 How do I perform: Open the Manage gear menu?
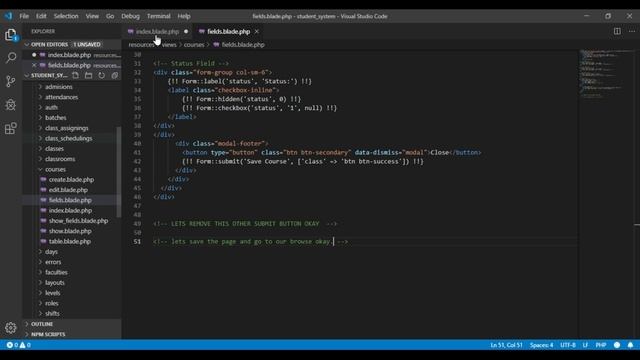click(11, 327)
